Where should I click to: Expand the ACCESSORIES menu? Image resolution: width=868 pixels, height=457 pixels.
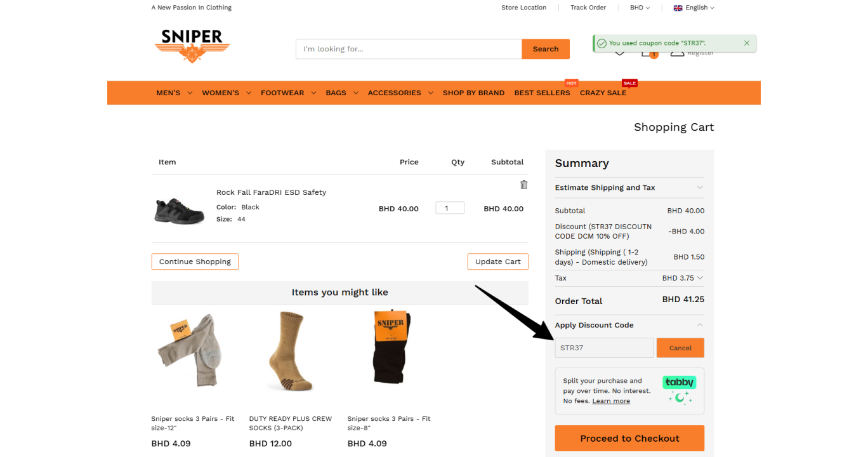[x=400, y=93]
